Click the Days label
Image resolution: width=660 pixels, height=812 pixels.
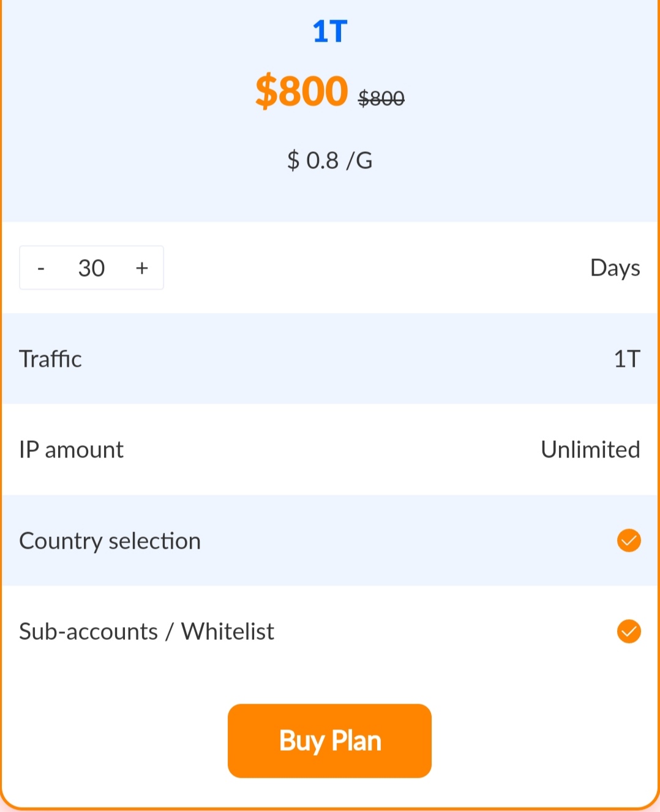[x=615, y=268]
